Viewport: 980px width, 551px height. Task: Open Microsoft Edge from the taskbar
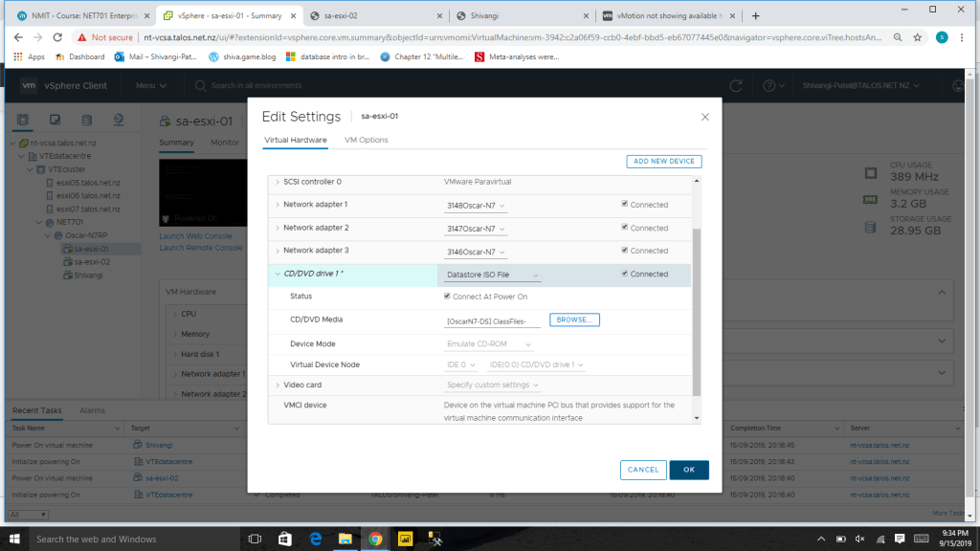point(315,539)
